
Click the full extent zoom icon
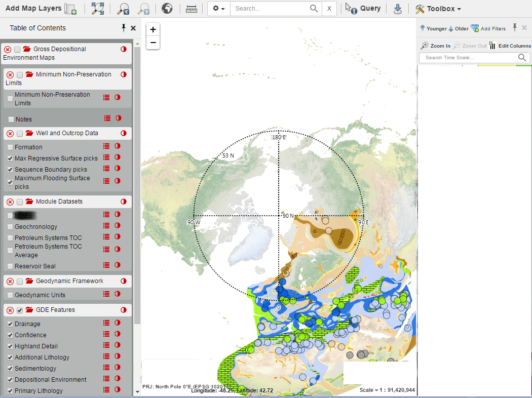97,9
